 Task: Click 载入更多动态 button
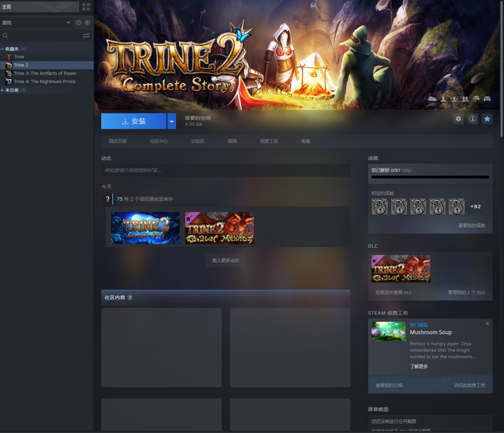[x=225, y=260]
